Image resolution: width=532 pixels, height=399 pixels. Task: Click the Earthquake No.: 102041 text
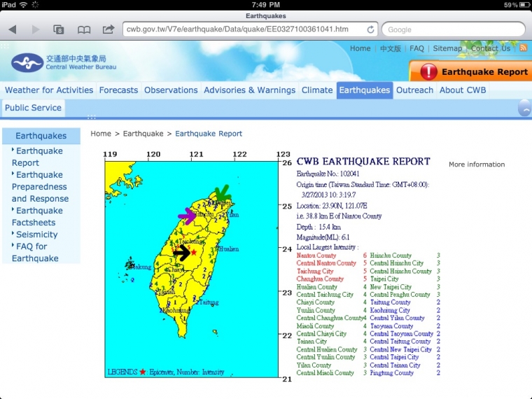[x=328, y=174]
